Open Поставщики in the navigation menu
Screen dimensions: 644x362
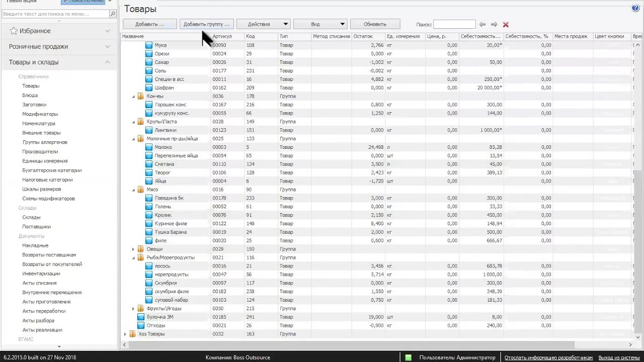pos(36,227)
